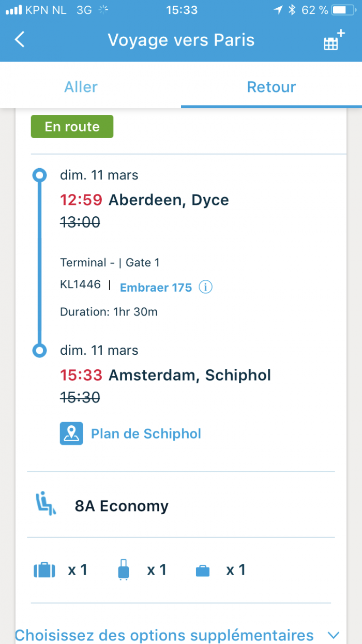Add trip to calendar icon
Screen dimensions: 362x644
click(333, 40)
